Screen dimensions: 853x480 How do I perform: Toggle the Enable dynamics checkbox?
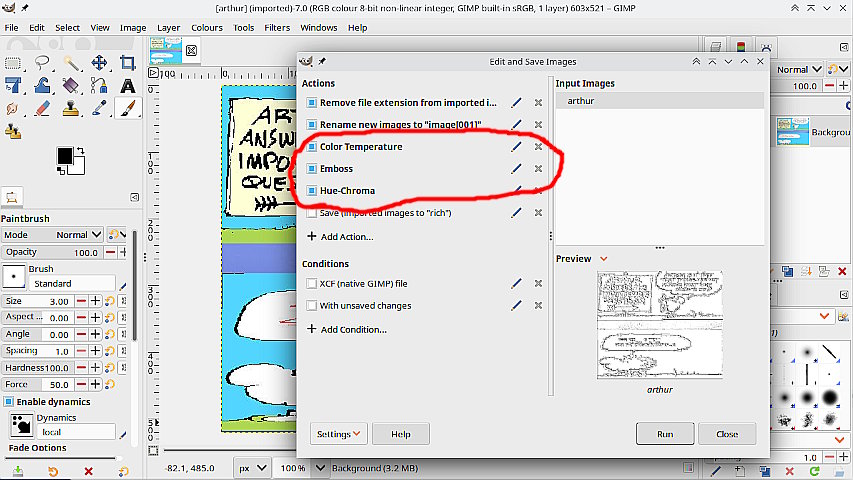point(9,402)
